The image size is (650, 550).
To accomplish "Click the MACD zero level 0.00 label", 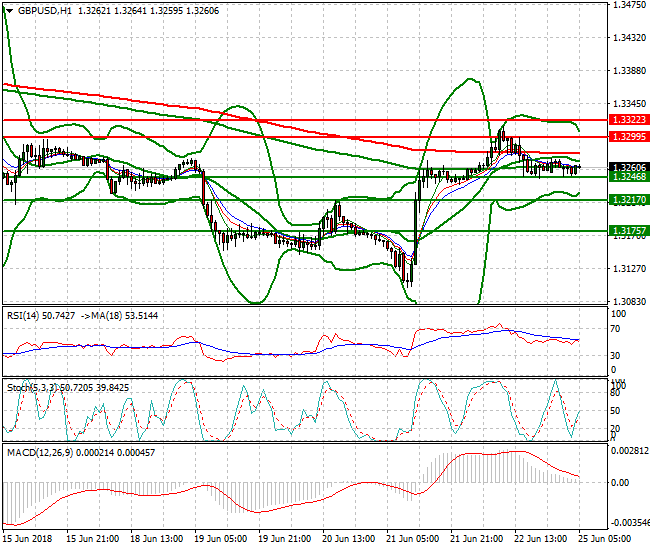I will pyautogui.click(x=620, y=483).
